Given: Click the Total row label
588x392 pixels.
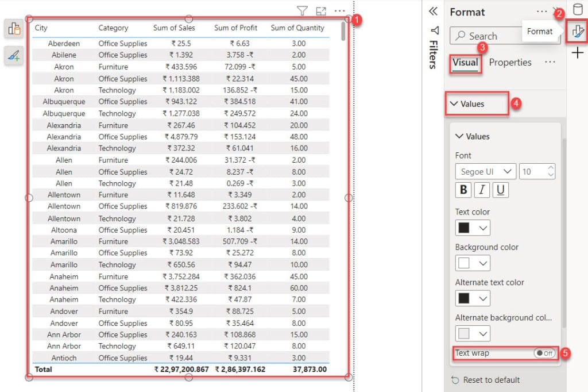Looking at the screenshot, I should point(43,370).
